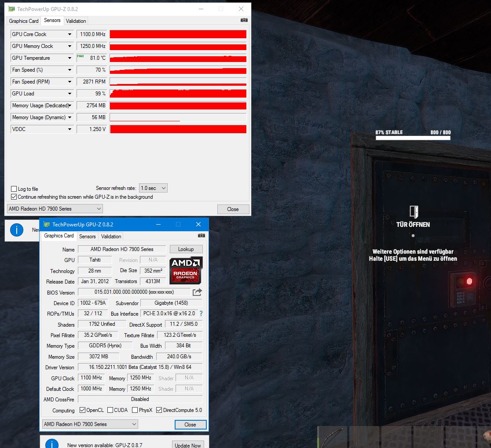Image resolution: width=491 pixels, height=448 pixels.
Task: Toggle the PhysX checkbox
Action: (x=135, y=410)
